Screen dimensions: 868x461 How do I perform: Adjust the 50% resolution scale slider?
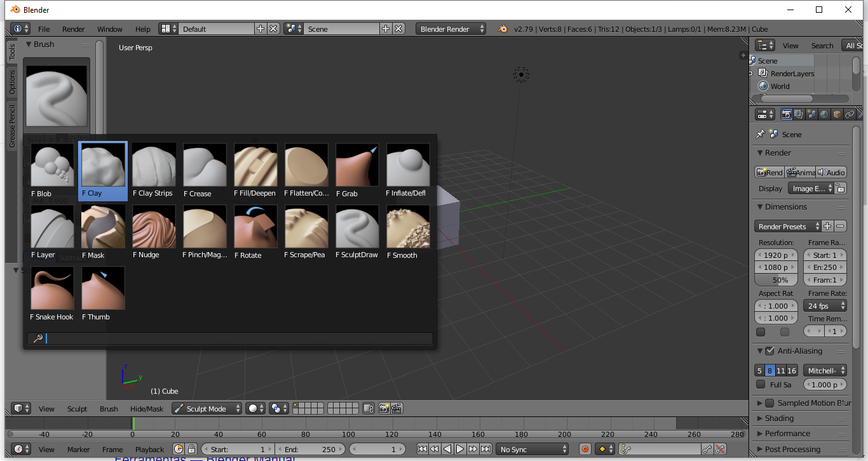pyautogui.click(x=776, y=280)
